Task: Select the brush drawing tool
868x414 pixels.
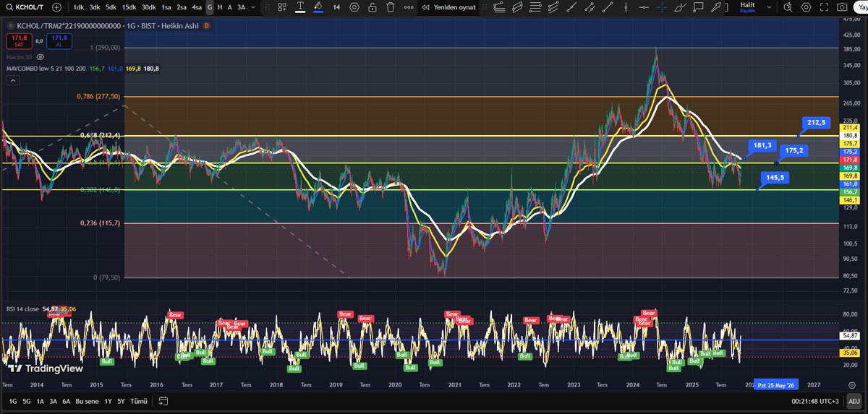Action: (x=680, y=7)
